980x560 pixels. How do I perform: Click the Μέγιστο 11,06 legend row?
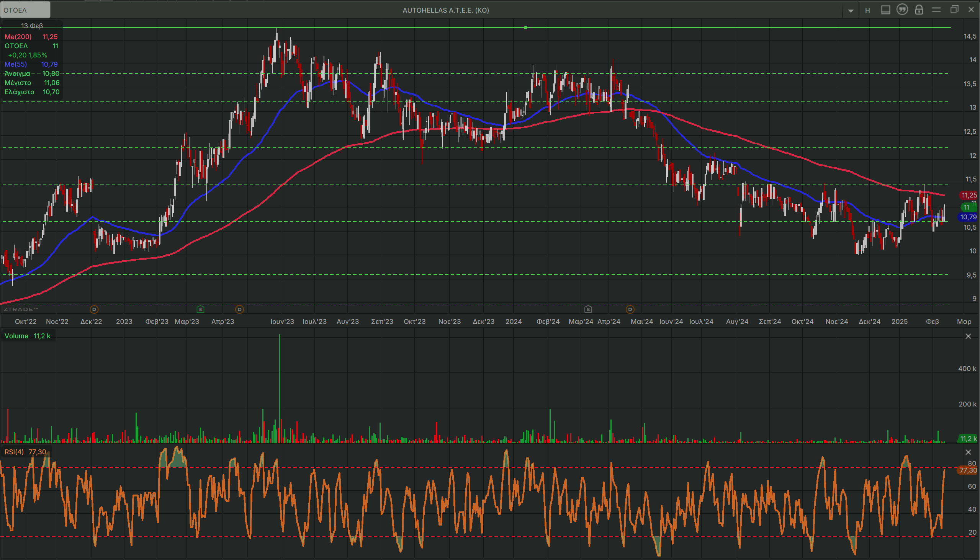click(x=31, y=83)
